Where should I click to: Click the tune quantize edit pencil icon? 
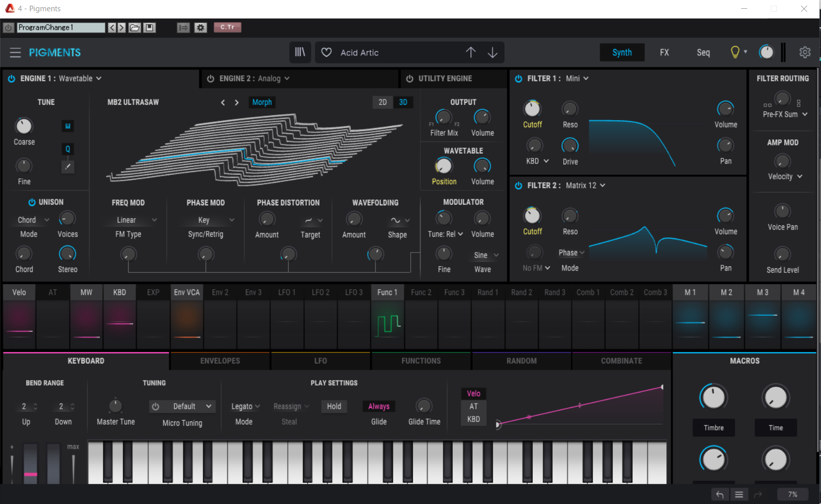point(68,167)
